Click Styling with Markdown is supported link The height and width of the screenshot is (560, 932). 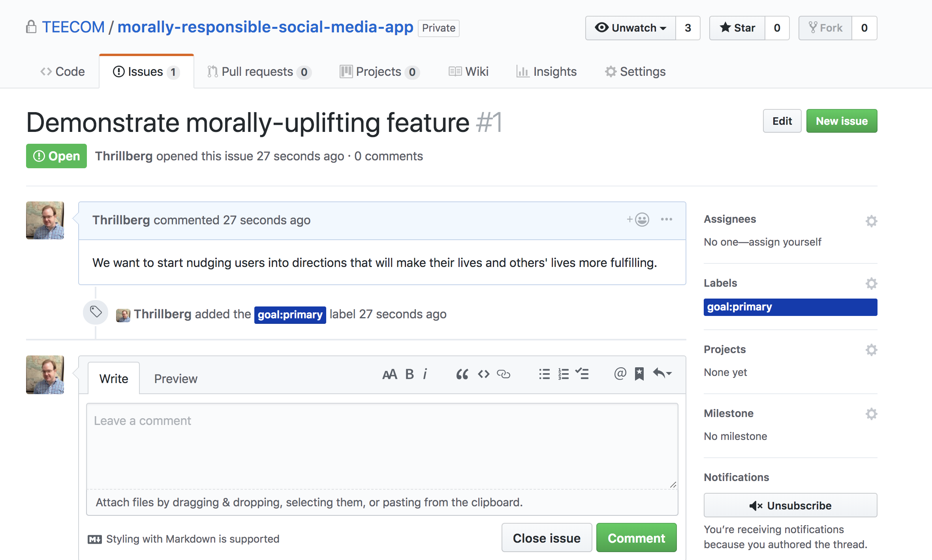[193, 539]
